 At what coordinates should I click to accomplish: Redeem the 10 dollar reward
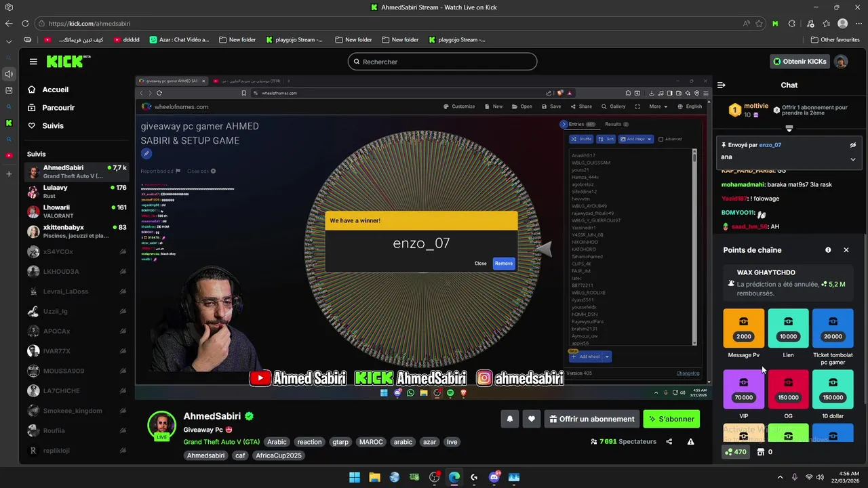pos(833,390)
